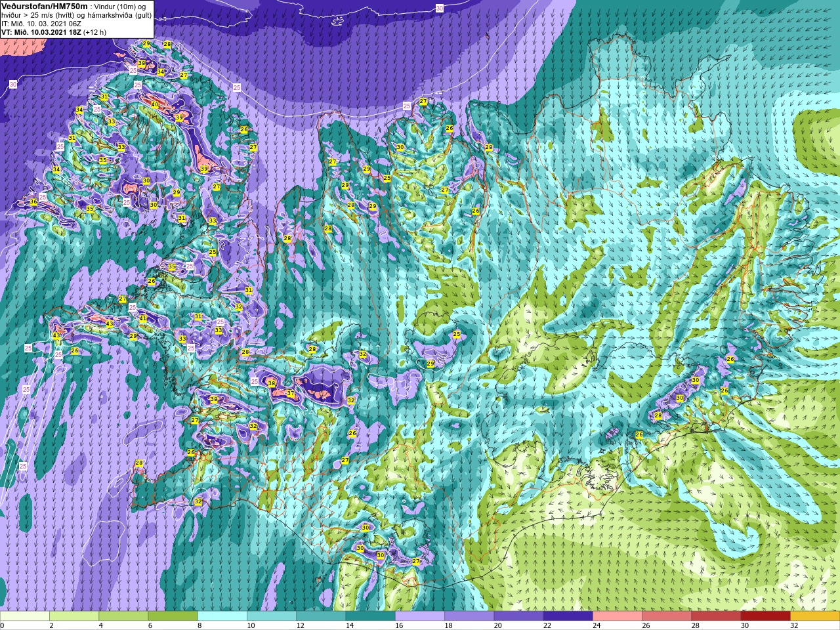Click the 'Veðurstofan/HM750m' title text

coord(45,5)
